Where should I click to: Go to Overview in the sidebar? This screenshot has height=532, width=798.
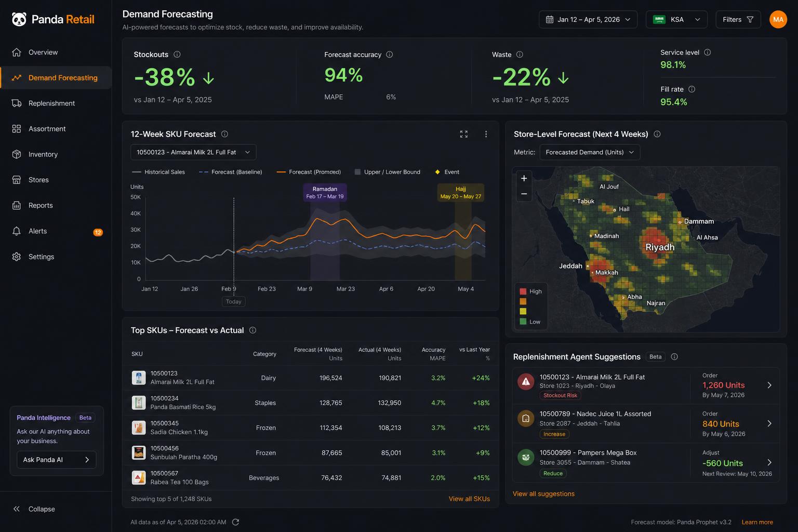point(56,52)
